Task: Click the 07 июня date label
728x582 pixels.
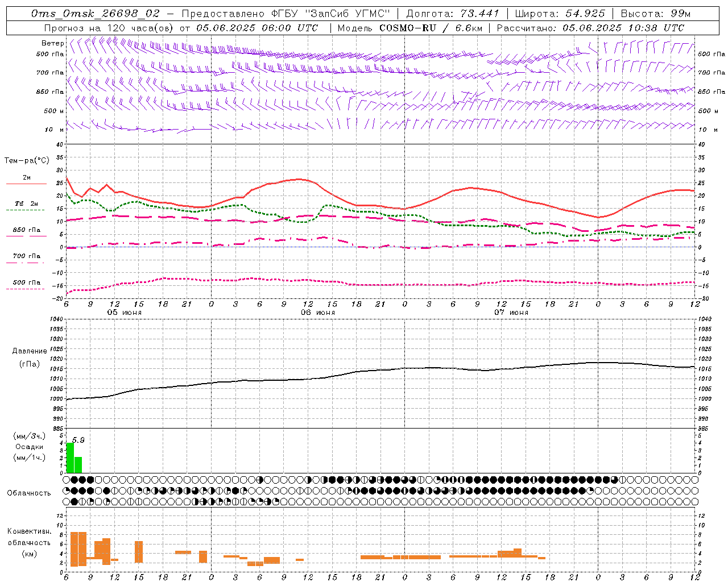Action: tap(511, 313)
